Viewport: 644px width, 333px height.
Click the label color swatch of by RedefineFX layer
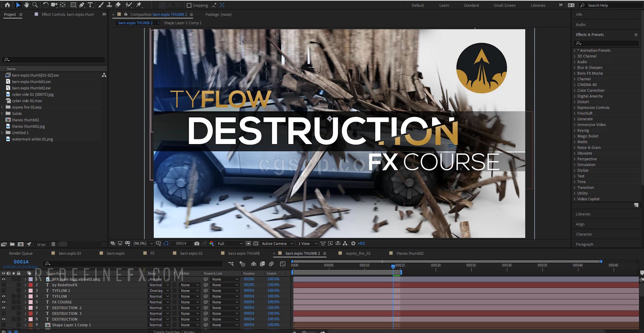pyautogui.click(x=31, y=285)
